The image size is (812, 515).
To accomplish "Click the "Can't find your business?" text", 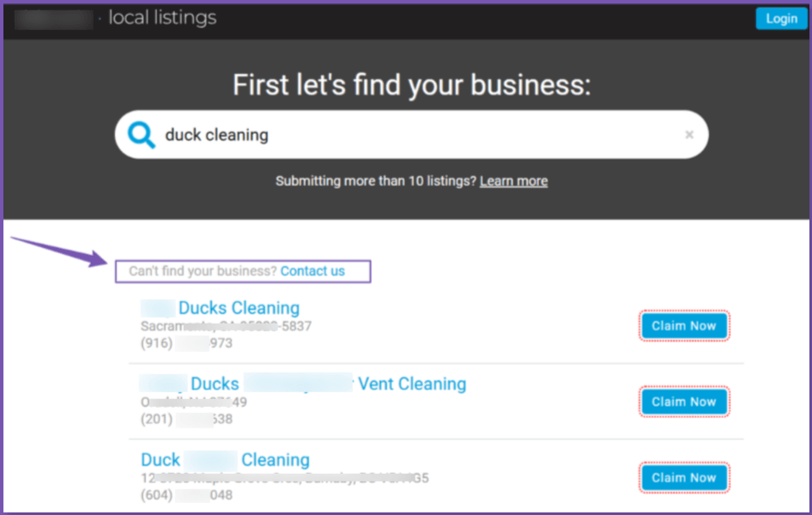I will 203,271.
